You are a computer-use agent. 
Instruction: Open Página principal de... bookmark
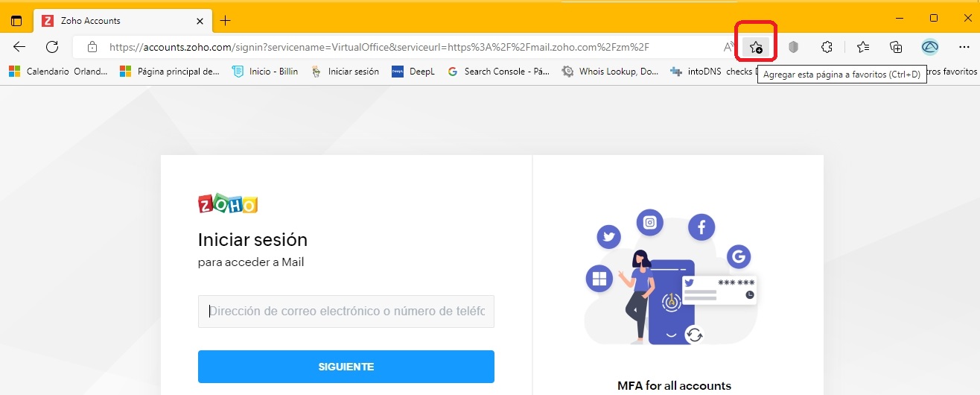coord(170,72)
